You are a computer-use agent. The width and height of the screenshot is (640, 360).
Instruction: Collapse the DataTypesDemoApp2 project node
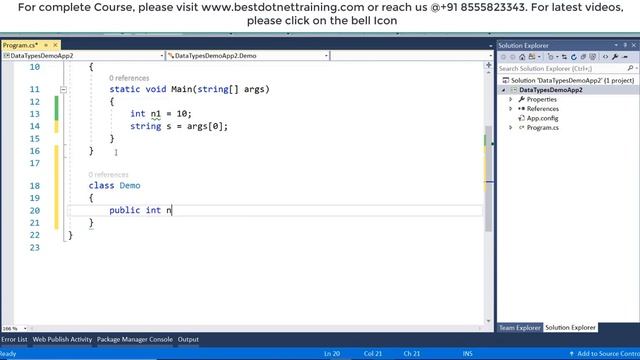point(503,90)
